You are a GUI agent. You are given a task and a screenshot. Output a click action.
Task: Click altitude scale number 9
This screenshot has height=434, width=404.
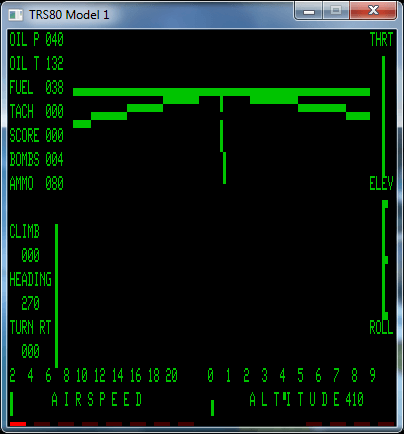(372, 375)
